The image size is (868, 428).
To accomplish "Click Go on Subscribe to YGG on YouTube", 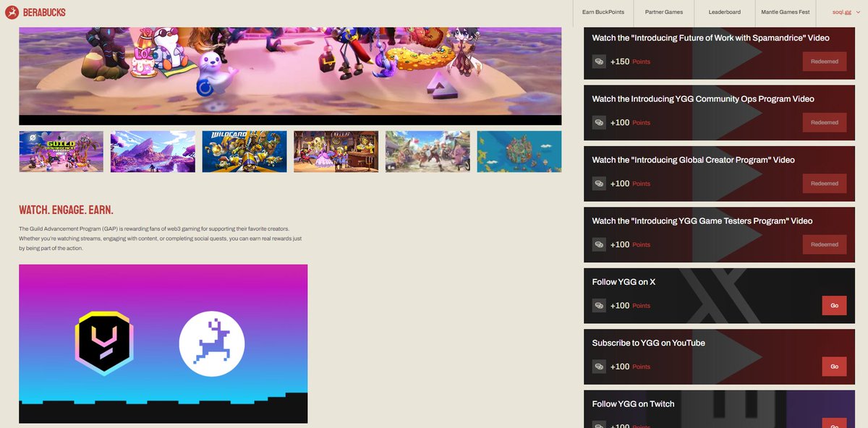I will (834, 367).
